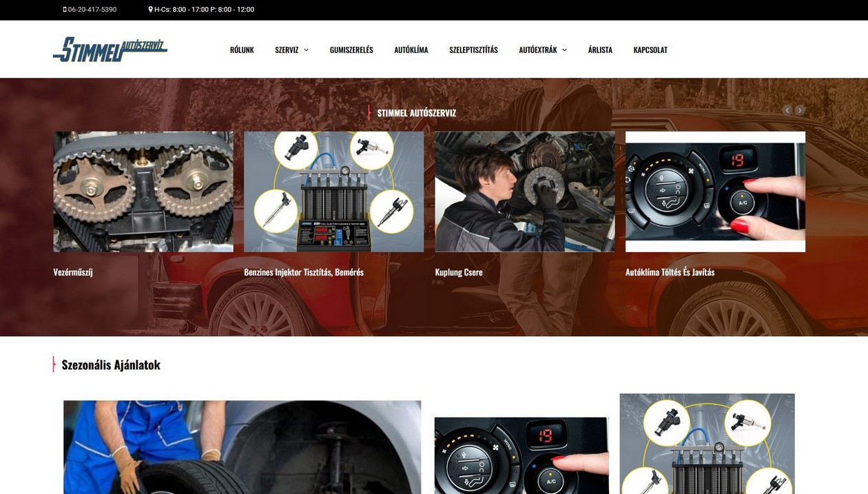Open the climate control seasonal offer image
This screenshot has height=494, width=868.
tap(521, 455)
